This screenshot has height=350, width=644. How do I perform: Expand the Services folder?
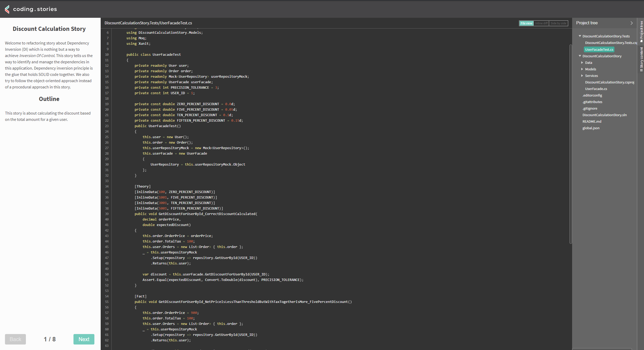[x=582, y=76]
